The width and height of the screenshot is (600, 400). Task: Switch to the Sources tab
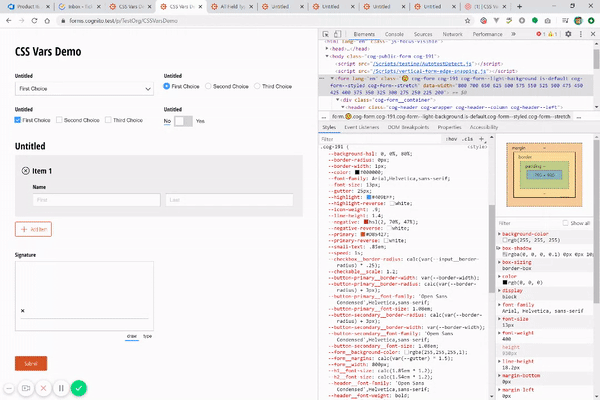pyautogui.click(x=423, y=34)
